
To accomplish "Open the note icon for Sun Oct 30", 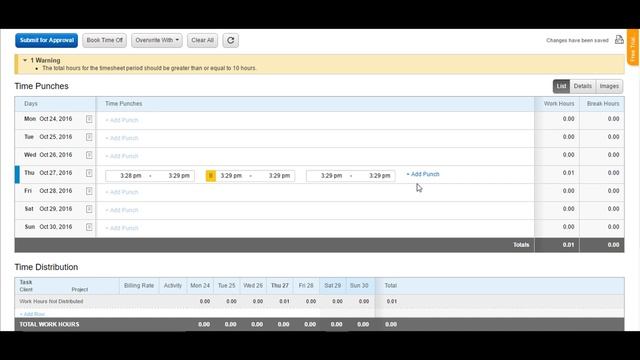I will click(x=89, y=227).
